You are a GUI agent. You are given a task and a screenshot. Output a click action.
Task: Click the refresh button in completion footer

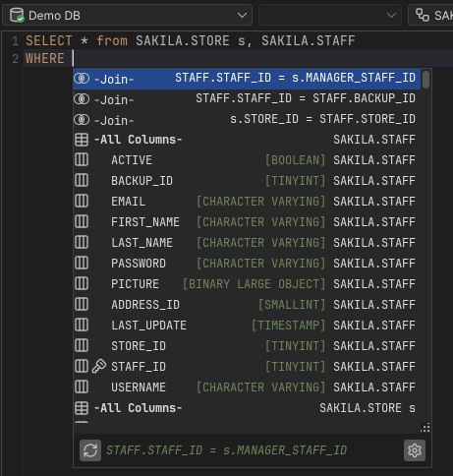pos(90,450)
